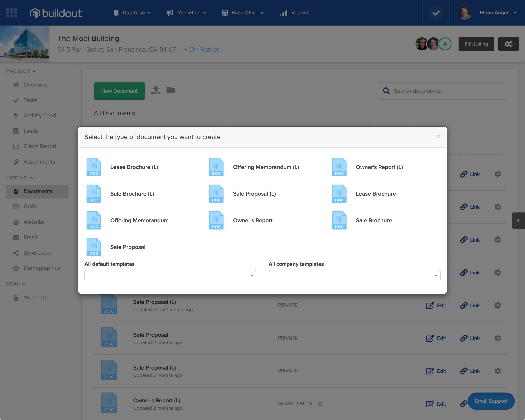The image size is (525, 420).
Task: Expand the right side panel arrow tab
Action: 518,221
